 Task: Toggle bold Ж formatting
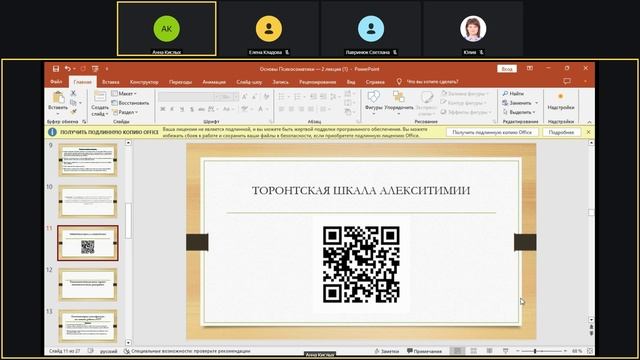pos(162,109)
